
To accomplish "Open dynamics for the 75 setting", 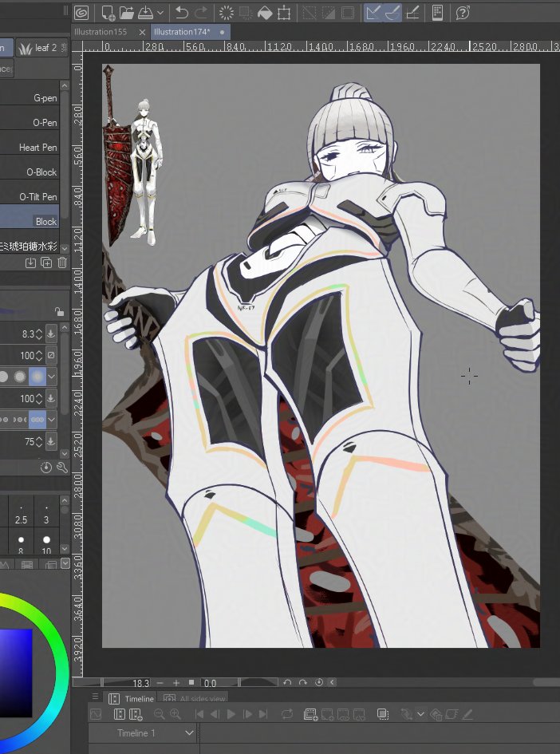I will 51,441.
